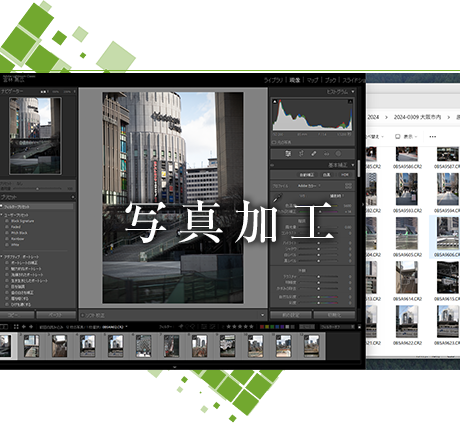460x423 pixels.
Task: Open the filter preset dropdown above filmstrip
Action: (x=337, y=327)
